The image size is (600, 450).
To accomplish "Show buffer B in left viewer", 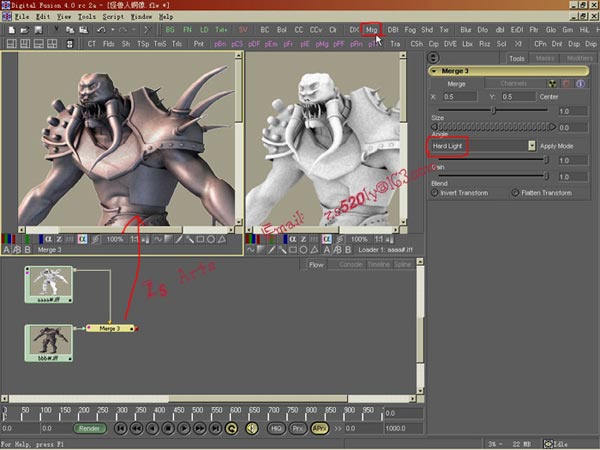I will tap(28, 250).
